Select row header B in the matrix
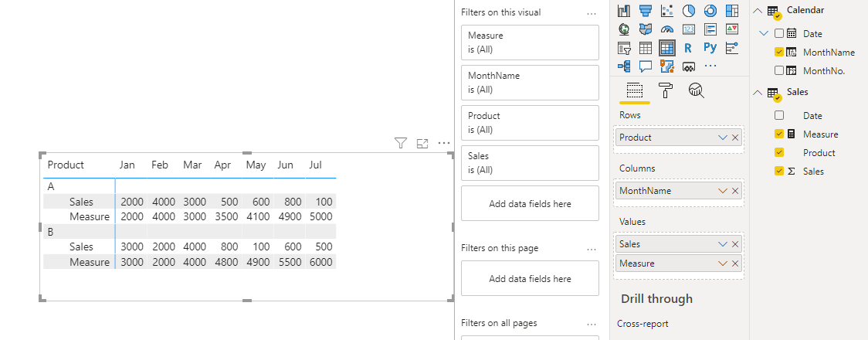 tap(50, 232)
